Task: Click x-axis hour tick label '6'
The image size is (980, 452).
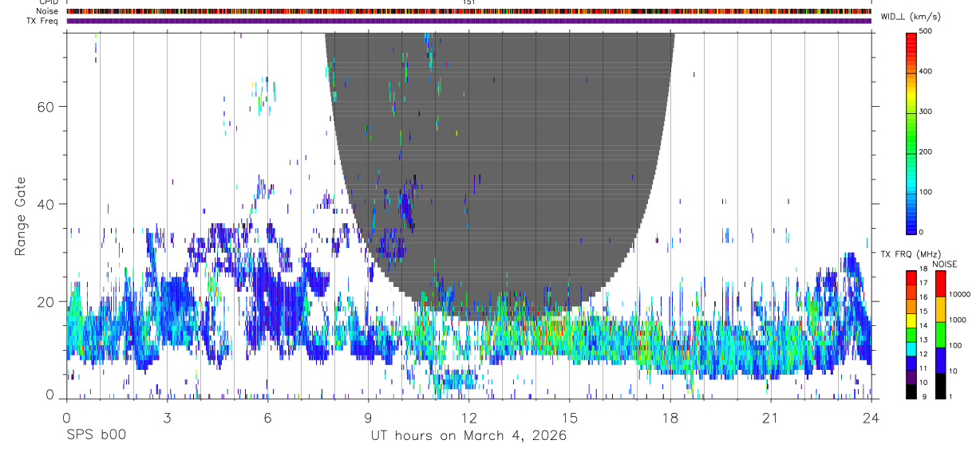Action: [x=267, y=419]
